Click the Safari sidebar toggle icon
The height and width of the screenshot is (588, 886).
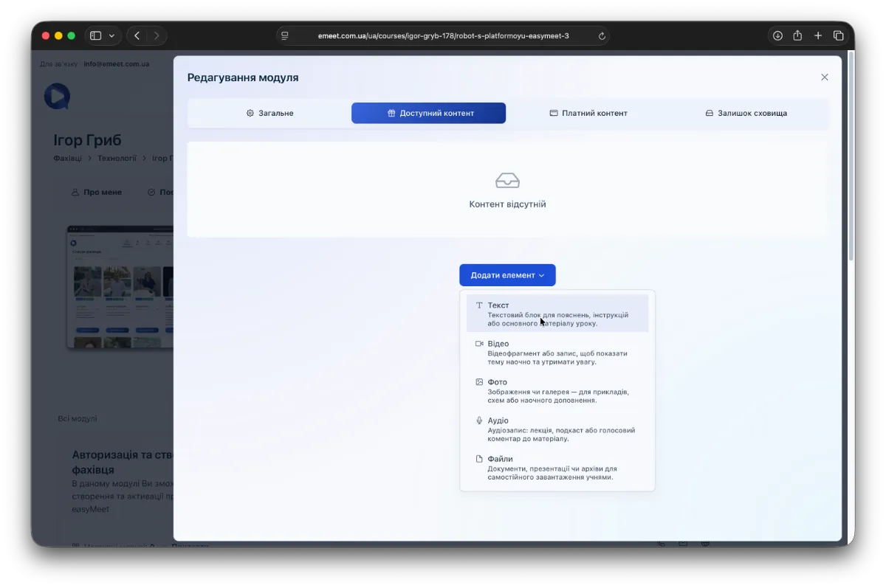95,35
